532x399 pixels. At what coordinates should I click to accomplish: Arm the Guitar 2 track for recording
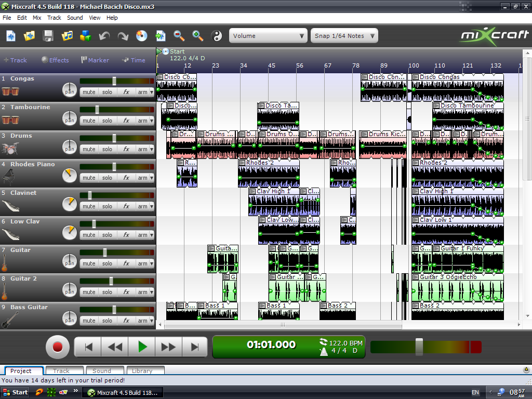(x=142, y=292)
